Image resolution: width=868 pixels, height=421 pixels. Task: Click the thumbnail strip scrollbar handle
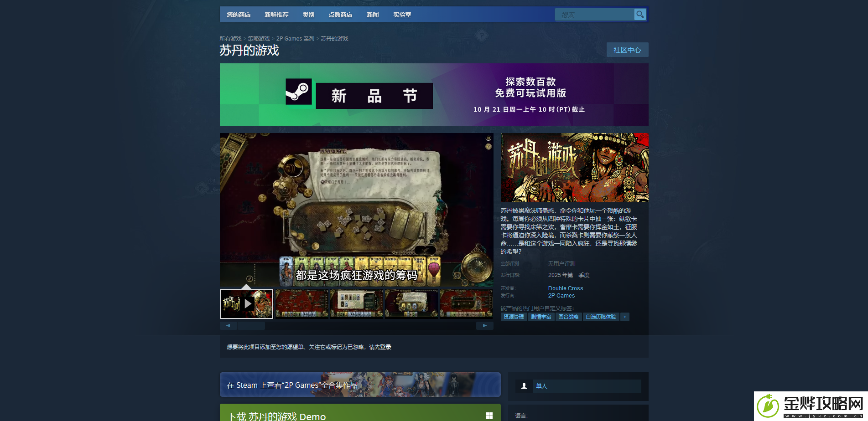pyautogui.click(x=252, y=325)
